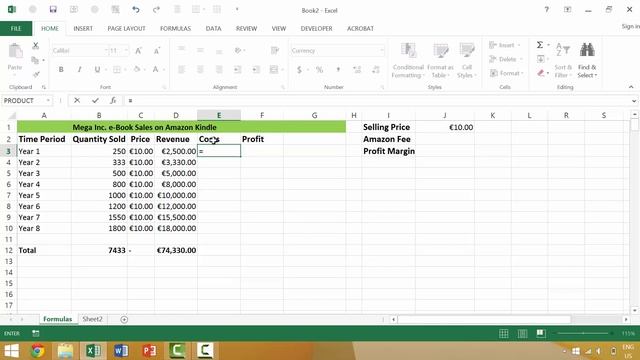This screenshot has height=360, width=640.
Task: Click Delete in the Cells group
Action: (x=505, y=59)
